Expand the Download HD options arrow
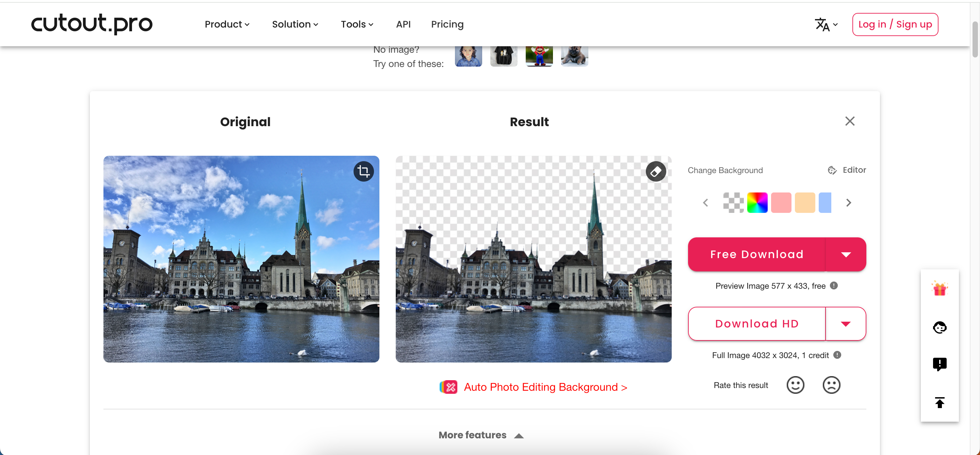 click(846, 324)
